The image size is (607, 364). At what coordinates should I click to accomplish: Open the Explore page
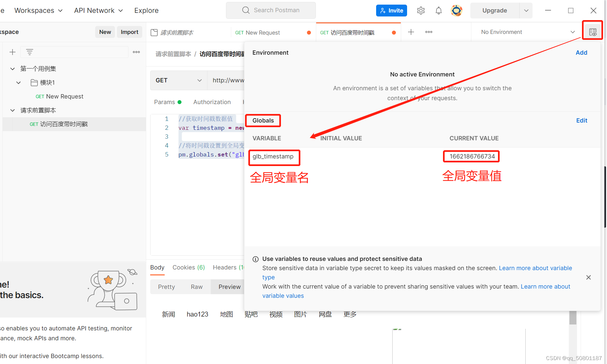(146, 11)
